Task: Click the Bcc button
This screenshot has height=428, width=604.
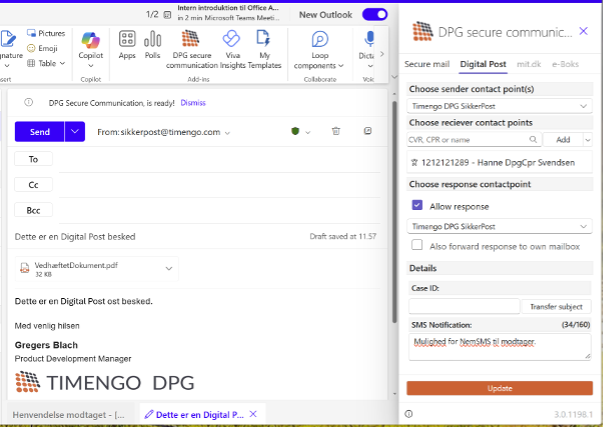Action: pyautogui.click(x=33, y=210)
